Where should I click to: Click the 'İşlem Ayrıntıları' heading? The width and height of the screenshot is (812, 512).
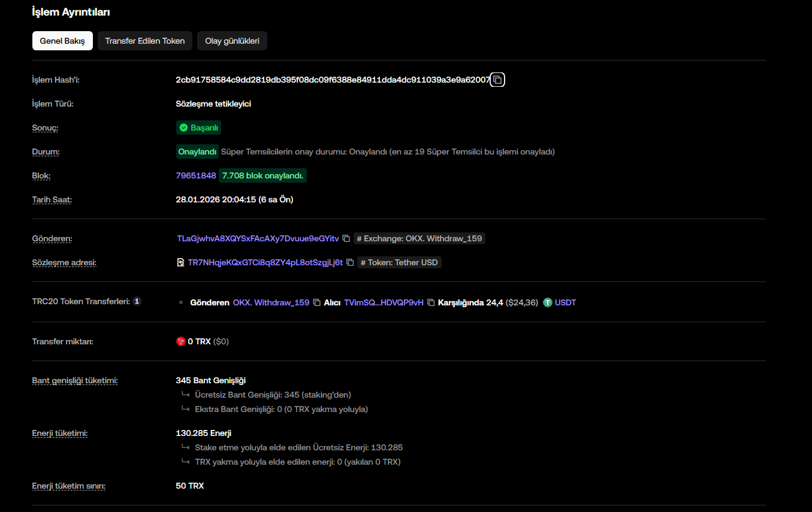click(71, 12)
